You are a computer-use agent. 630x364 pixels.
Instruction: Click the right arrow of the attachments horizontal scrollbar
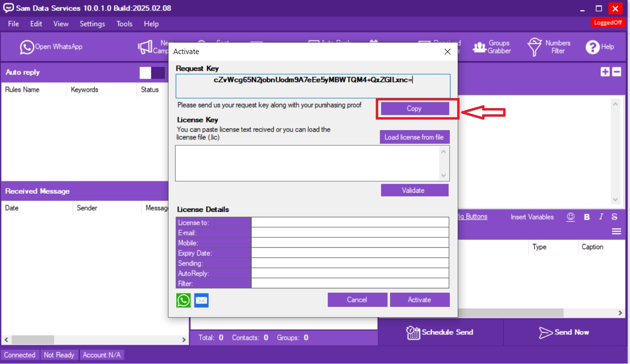[620, 312]
